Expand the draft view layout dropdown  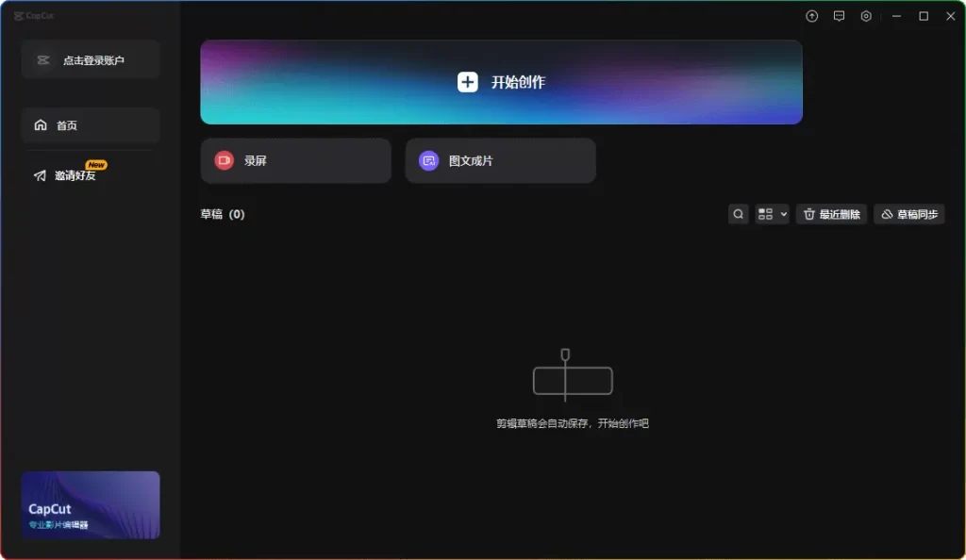pos(772,214)
